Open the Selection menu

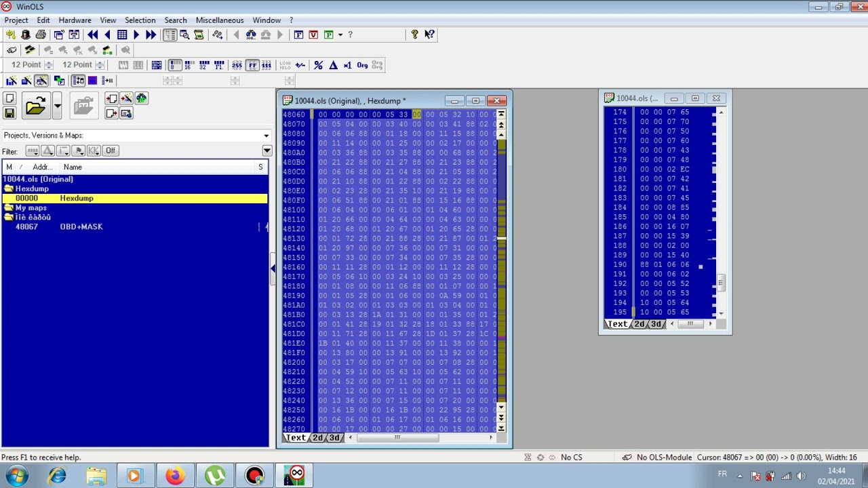click(140, 20)
